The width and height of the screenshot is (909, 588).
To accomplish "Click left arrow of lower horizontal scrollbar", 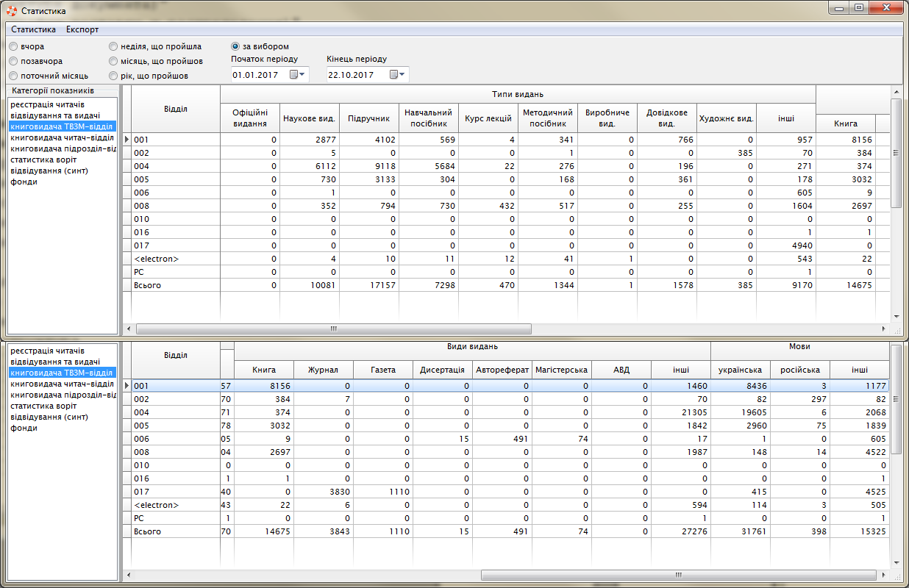I will pos(129,575).
